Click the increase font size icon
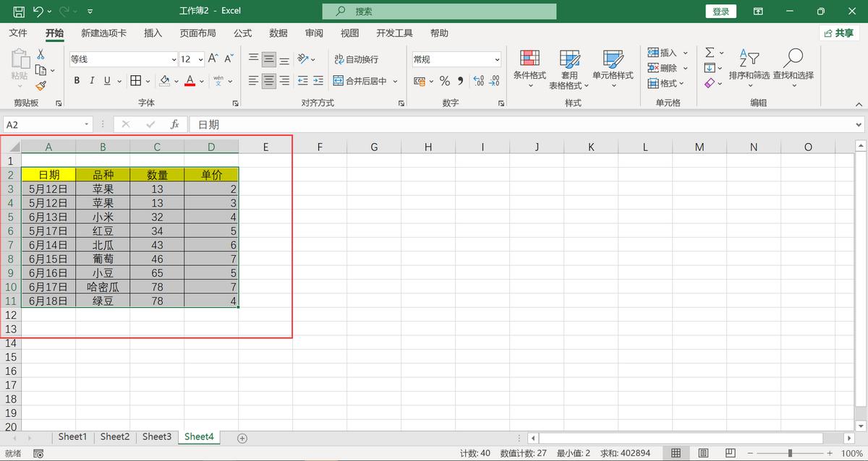 coord(213,59)
